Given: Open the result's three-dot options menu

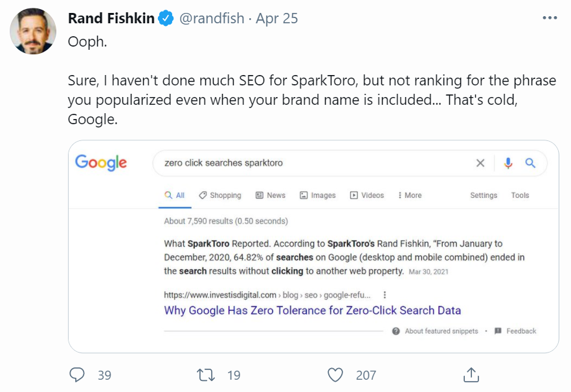Looking at the screenshot, I should pos(385,295).
